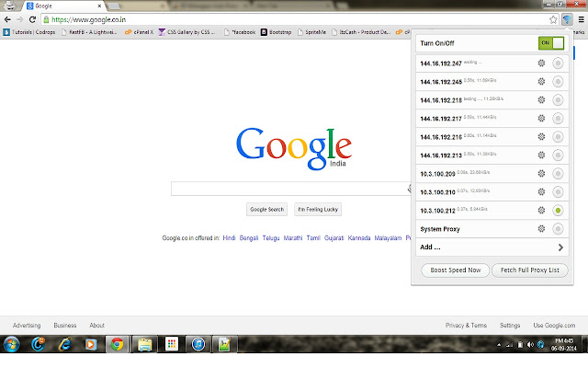Open the Hindi language link
Viewport: 588px width, 368px height.
(229, 238)
